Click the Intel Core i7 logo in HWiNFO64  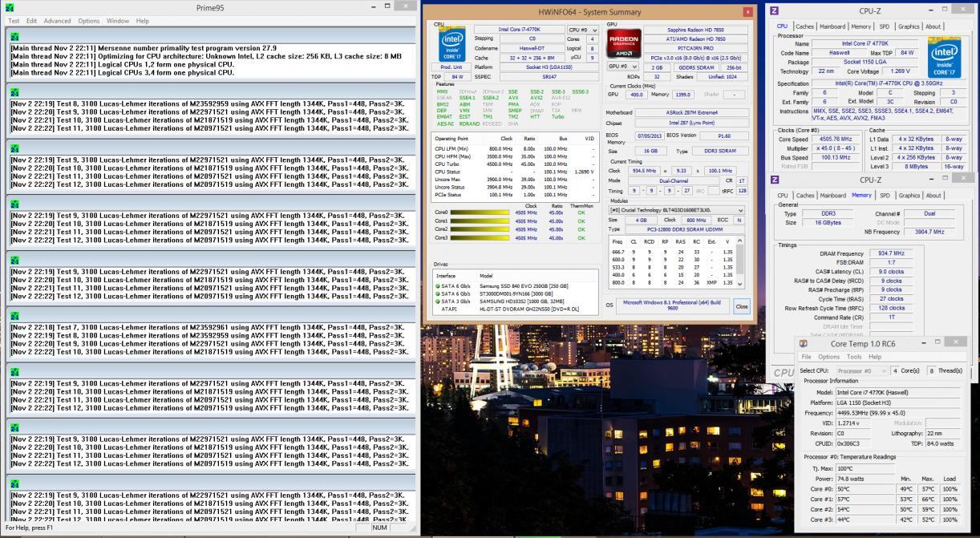click(453, 45)
